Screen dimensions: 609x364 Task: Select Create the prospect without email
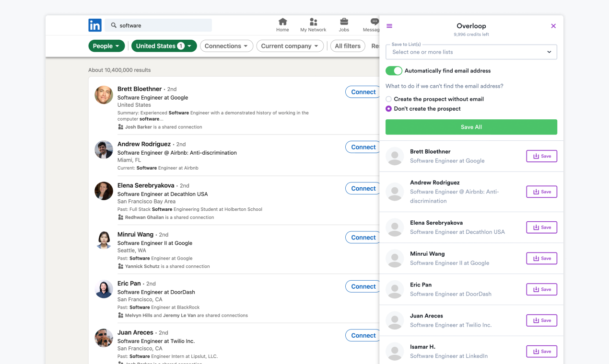388,99
